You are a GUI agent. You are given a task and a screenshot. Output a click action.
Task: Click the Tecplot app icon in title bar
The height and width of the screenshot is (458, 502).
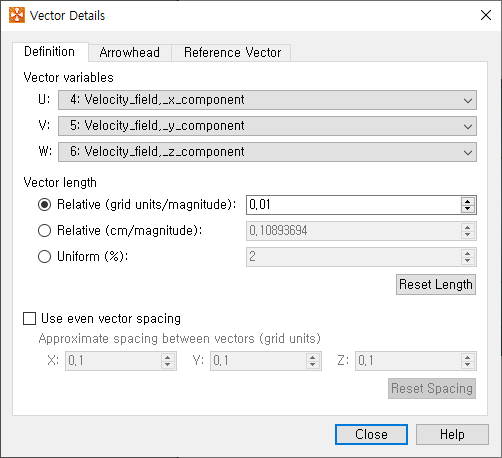pyautogui.click(x=17, y=15)
